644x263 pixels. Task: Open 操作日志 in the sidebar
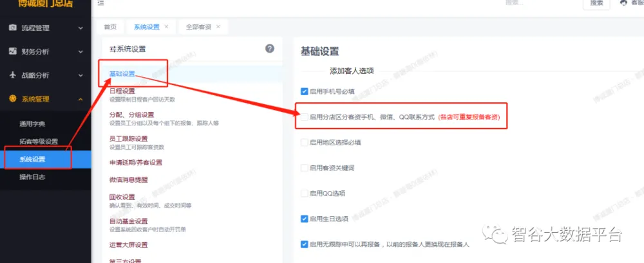[32, 177]
